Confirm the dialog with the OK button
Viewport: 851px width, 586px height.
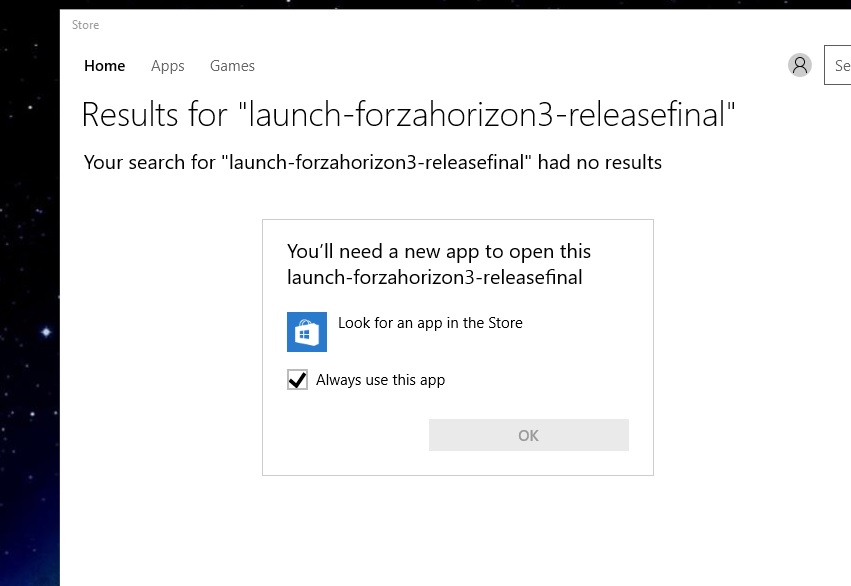point(529,435)
